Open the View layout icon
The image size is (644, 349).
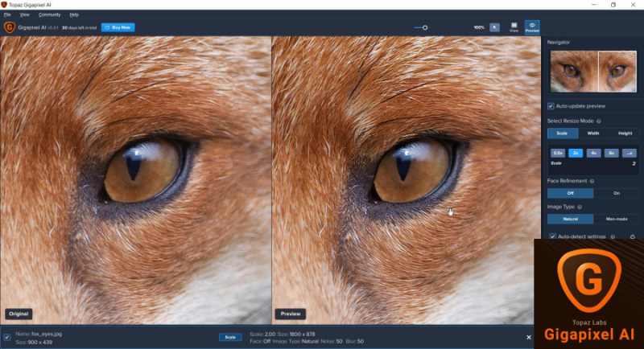514,27
